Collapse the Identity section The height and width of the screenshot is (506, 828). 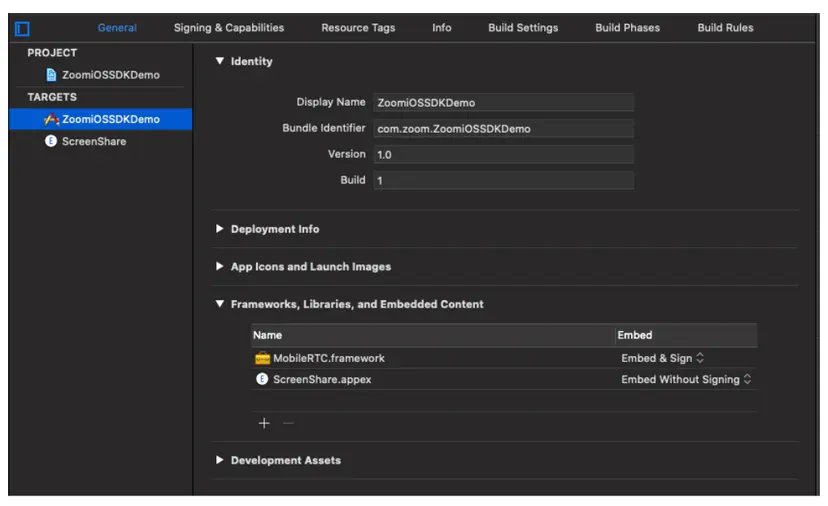pyautogui.click(x=220, y=62)
